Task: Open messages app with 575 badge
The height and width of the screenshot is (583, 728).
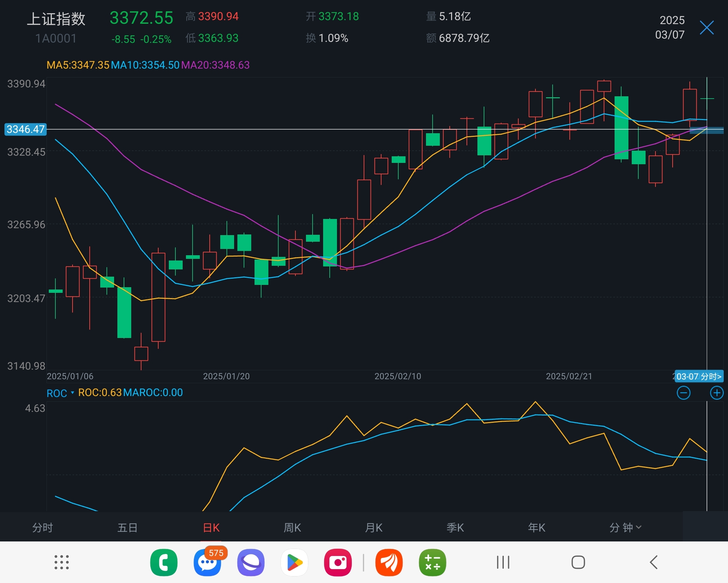Action: 207,563
